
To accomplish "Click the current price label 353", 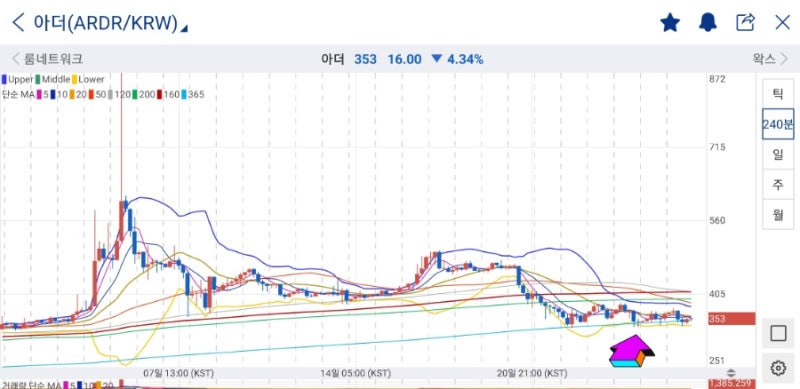I will [731, 319].
